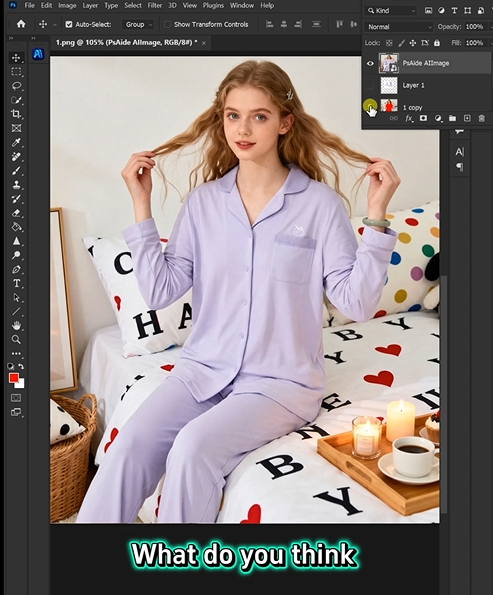Open the Normal blend mode dropdown

click(398, 27)
